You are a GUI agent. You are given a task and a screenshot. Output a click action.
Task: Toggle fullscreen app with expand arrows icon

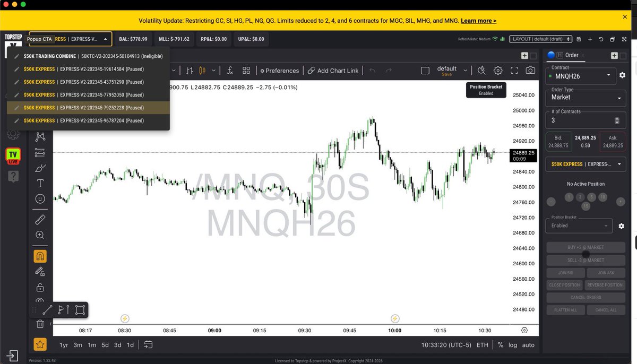point(624,39)
